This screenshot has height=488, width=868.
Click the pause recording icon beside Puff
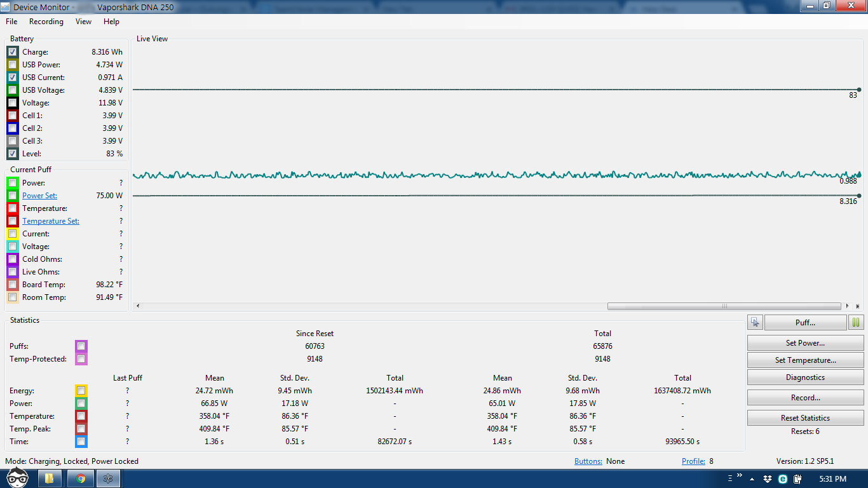click(856, 323)
